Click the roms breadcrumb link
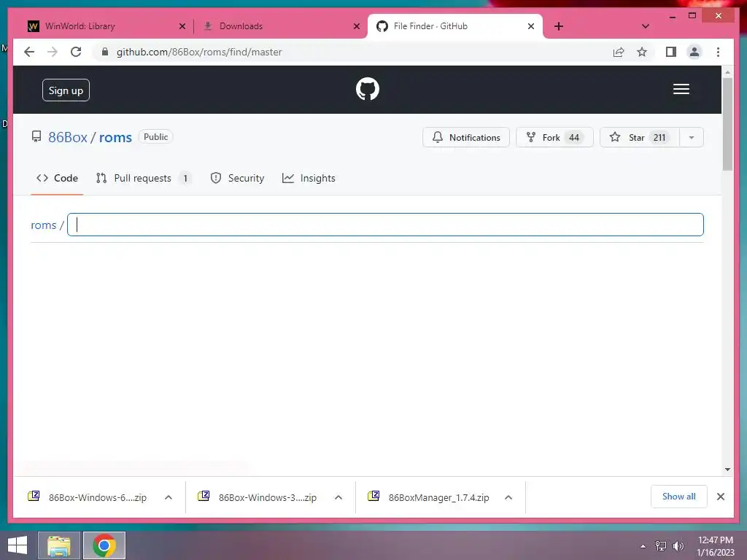Screen dimensions: 747x560 (43, 225)
